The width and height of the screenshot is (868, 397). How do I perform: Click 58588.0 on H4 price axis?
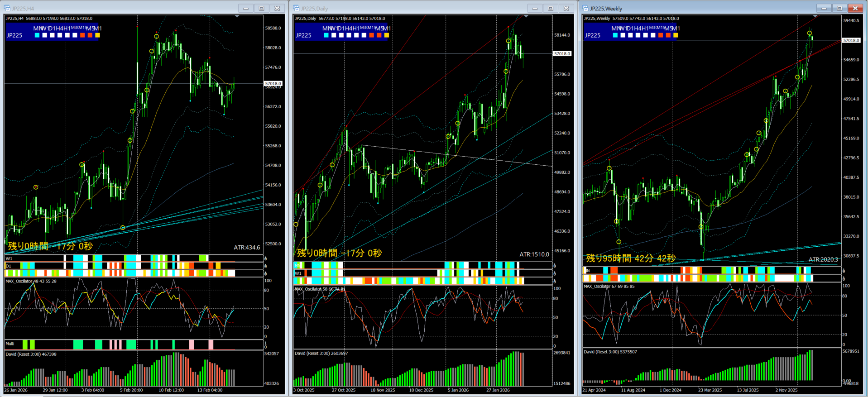pos(273,28)
